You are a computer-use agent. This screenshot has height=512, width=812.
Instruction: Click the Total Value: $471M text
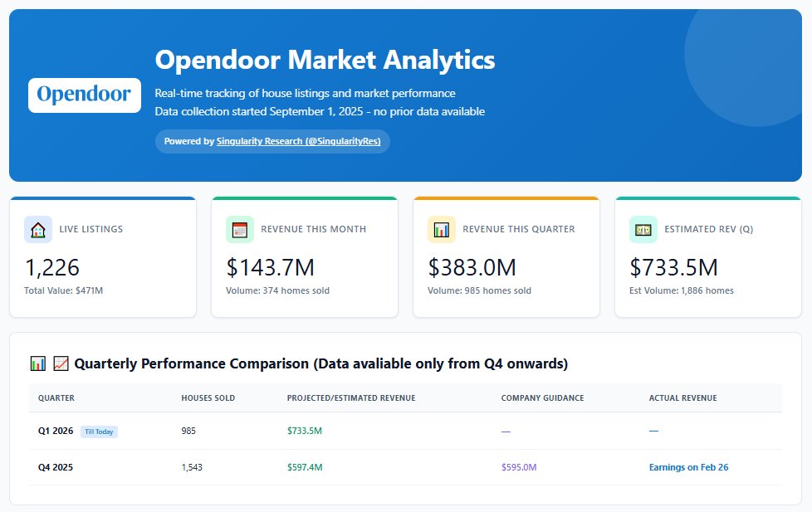63,290
